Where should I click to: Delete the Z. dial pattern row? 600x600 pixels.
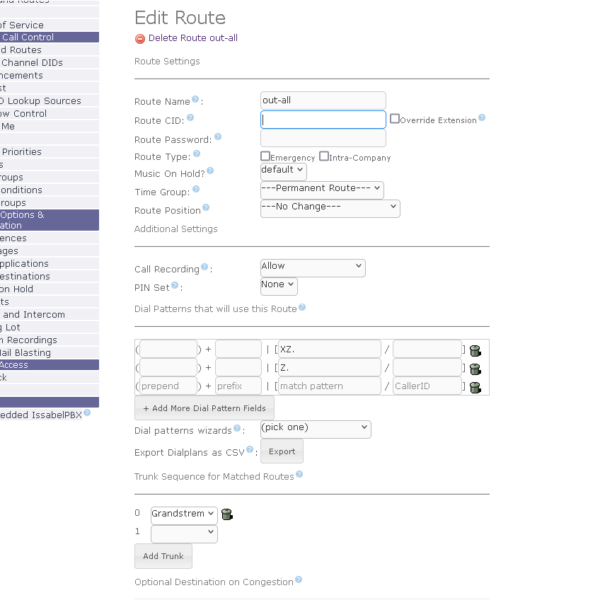[x=475, y=368]
